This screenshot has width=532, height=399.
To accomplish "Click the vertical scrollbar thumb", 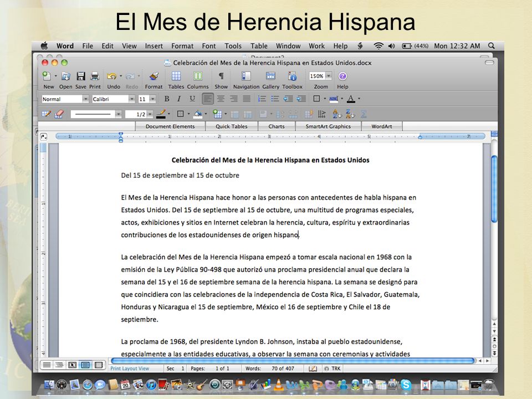I will point(494,188).
